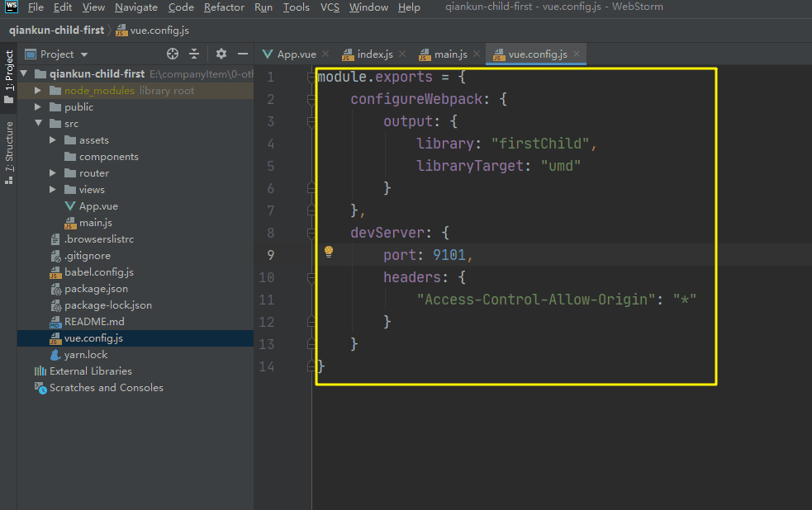812x510 pixels.
Task: Close the App.vue editor tab
Action: 325,54
